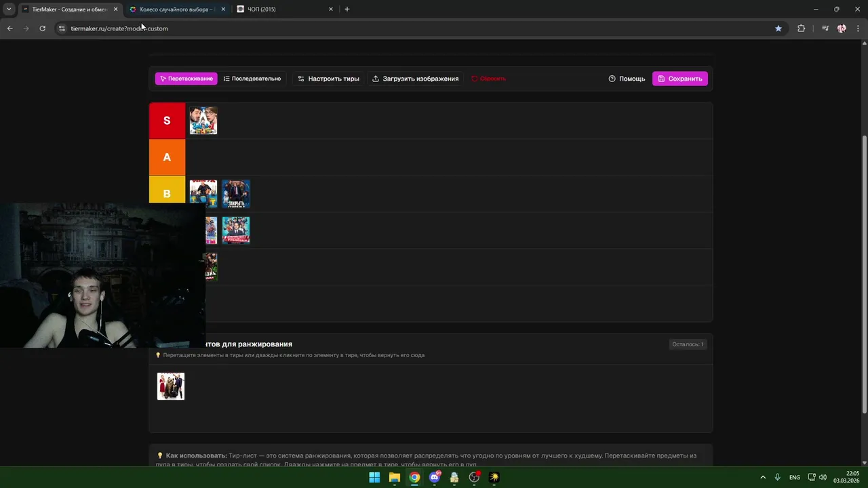Switch to Последовательно mode
The width and height of the screenshot is (868, 488).
[252, 79]
